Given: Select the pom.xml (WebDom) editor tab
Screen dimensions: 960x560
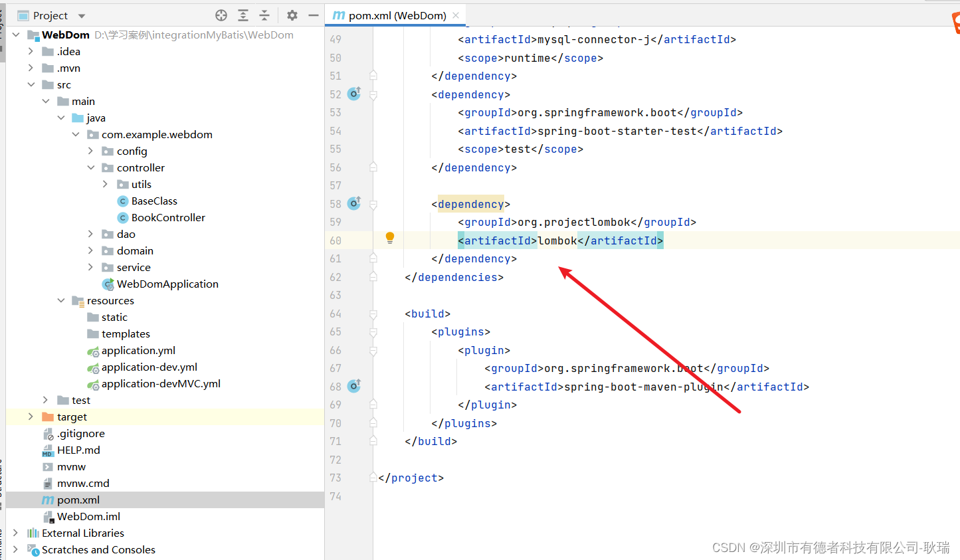Looking at the screenshot, I should click(x=396, y=15).
